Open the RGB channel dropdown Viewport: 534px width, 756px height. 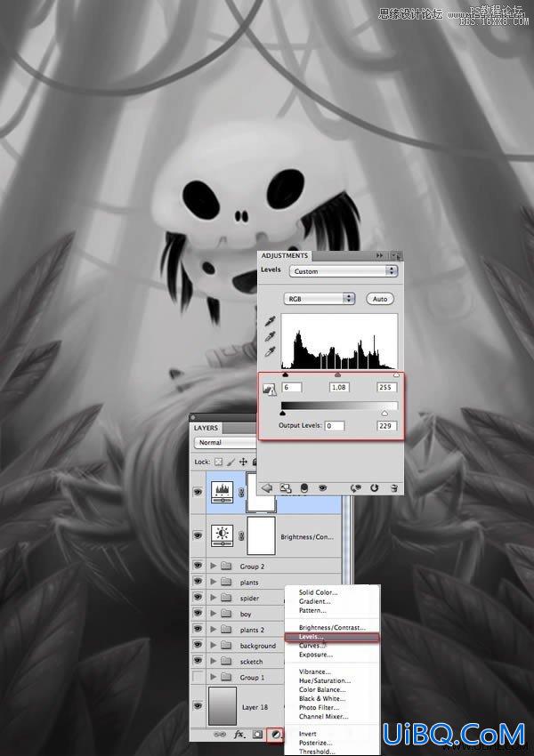[x=320, y=299]
